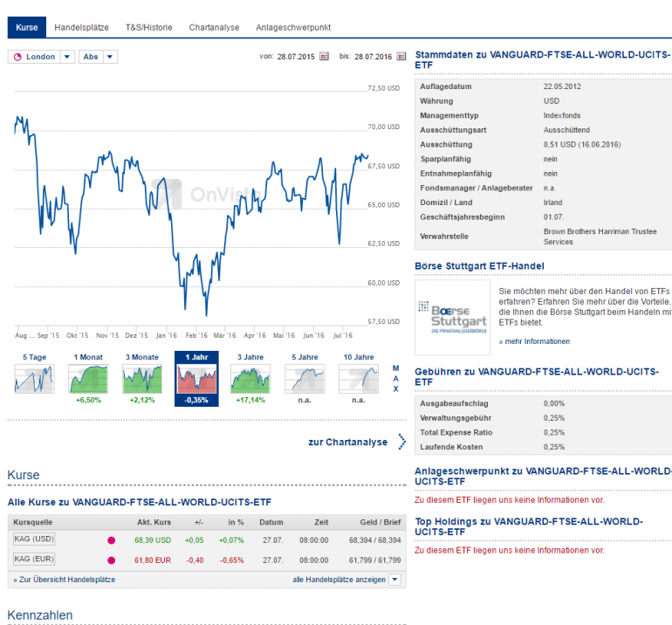
Task: Click the Managementtyp value Indexfonds
Action: pyautogui.click(x=562, y=115)
